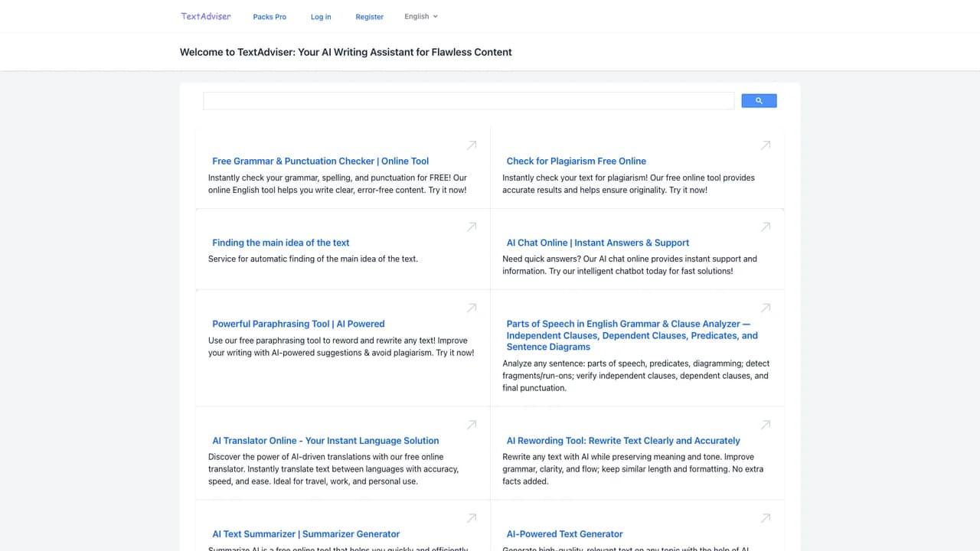980x551 pixels.
Task: Click arrow icon on Free Grammar & Punctuation Checker card
Action: (472, 145)
